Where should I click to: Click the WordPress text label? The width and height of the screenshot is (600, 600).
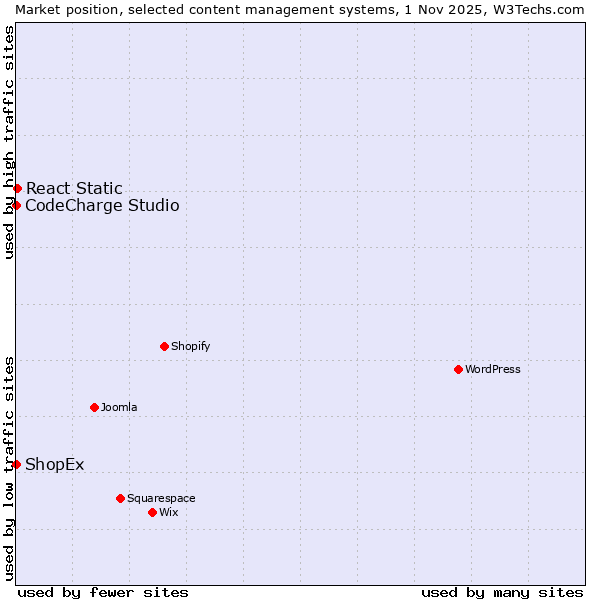click(x=492, y=369)
